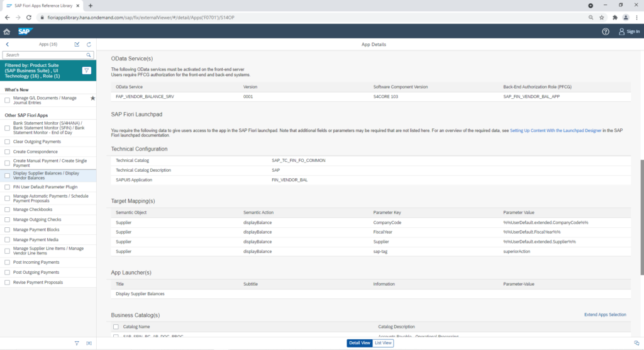Click FAP_VENDOR_BALANCE_SRV service cell
Image resolution: width=644 pixels, height=350 pixels.
[x=145, y=97]
